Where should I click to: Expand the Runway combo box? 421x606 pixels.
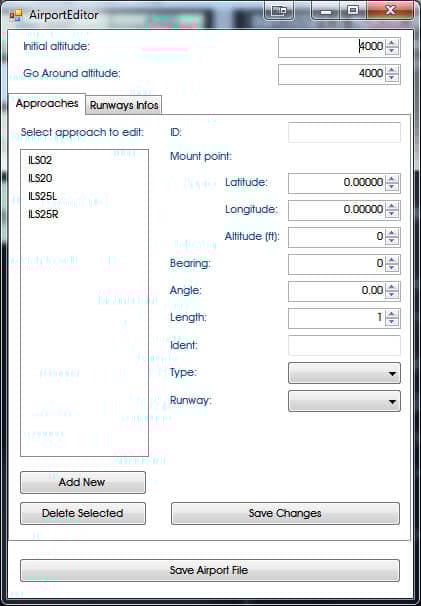coord(344,401)
